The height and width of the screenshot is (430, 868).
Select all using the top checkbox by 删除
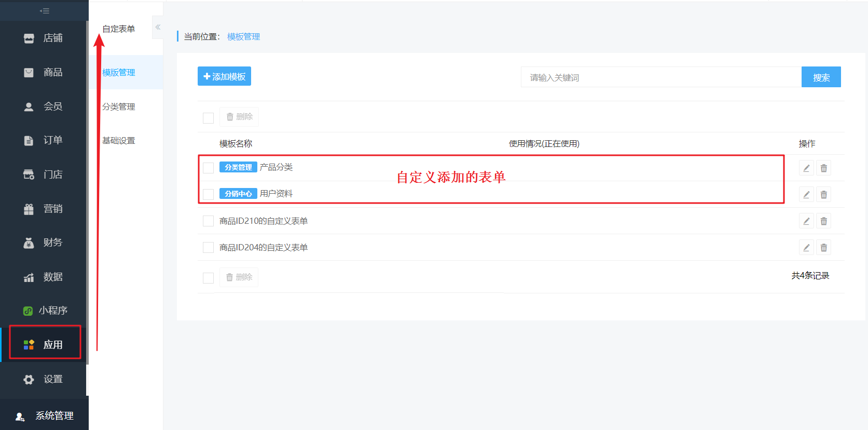(x=208, y=118)
